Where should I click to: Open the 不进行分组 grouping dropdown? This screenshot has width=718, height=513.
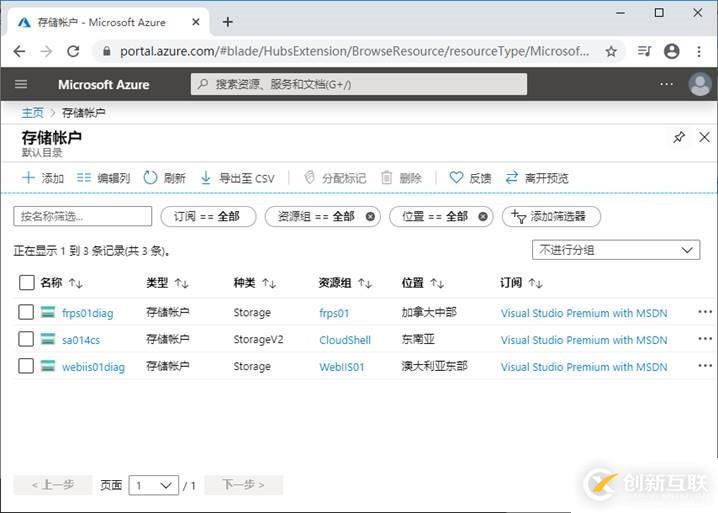click(616, 250)
